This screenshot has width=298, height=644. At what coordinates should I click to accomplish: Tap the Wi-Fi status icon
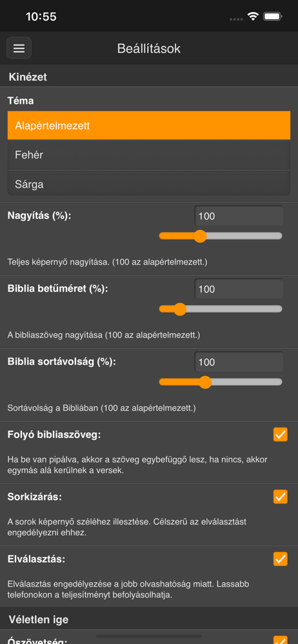point(252,17)
